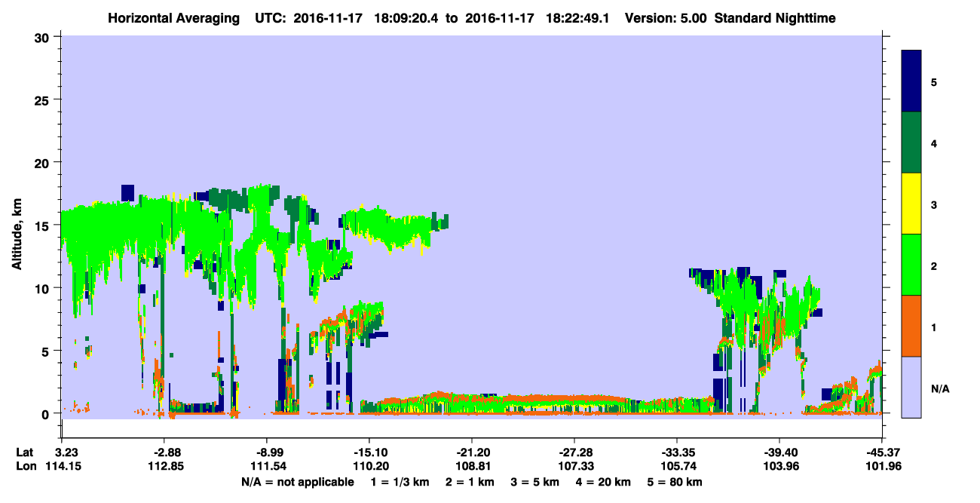Image resolution: width=980 pixels, height=503 pixels.
Task: Click the colorbar 'N/A' label
Action: click(x=940, y=388)
